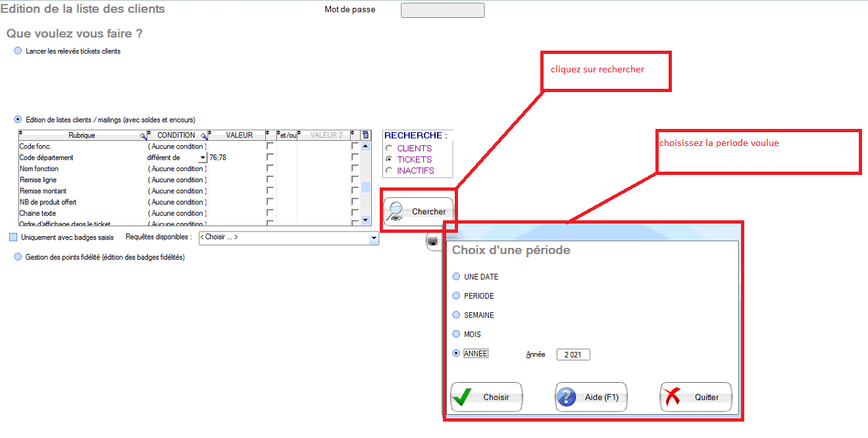
Task: Click the blue question mark Aide icon
Action: click(x=567, y=397)
